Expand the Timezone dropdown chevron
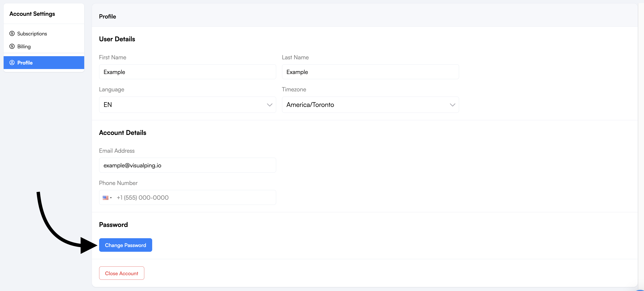 pos(452,105)
